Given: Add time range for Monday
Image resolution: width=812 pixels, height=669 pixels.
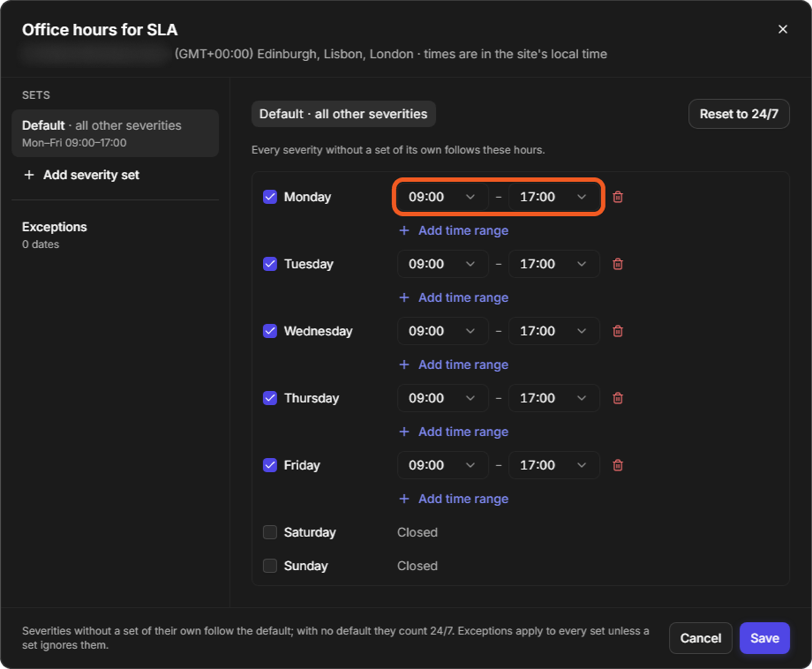Looking at the screenshot, I should (x=454, y=230).
